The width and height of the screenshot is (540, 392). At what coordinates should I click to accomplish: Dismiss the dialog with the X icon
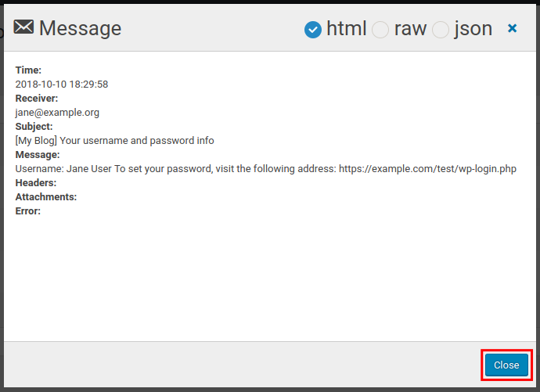pos(513,28)
